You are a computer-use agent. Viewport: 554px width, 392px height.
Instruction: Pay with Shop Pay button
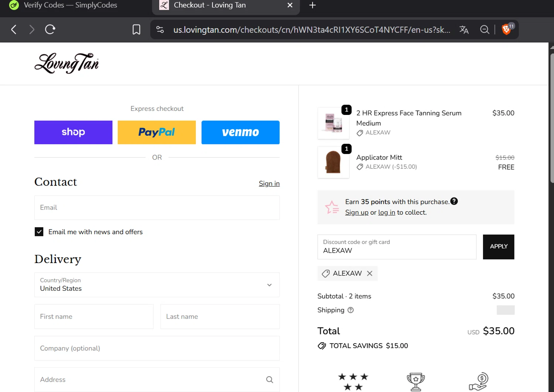click(x=73, y=132)
